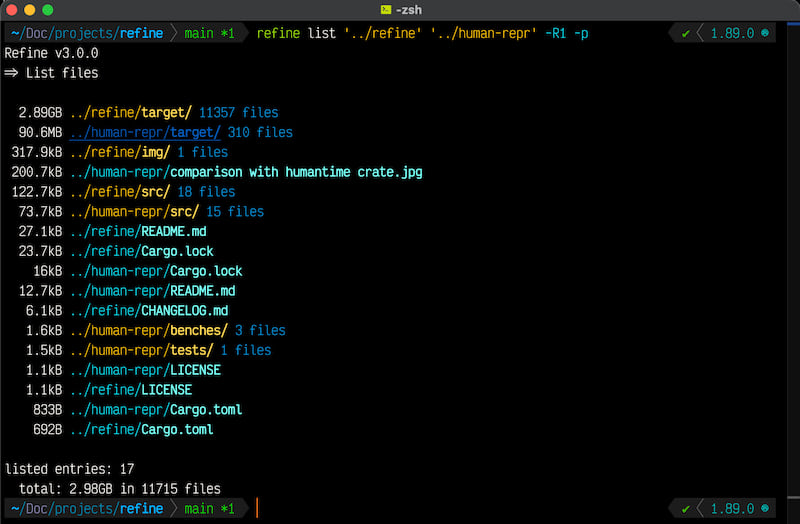This screenshot has height=524, width=800.
Task: Close the terminal window with the red button
Action: [x=12, y=9]
